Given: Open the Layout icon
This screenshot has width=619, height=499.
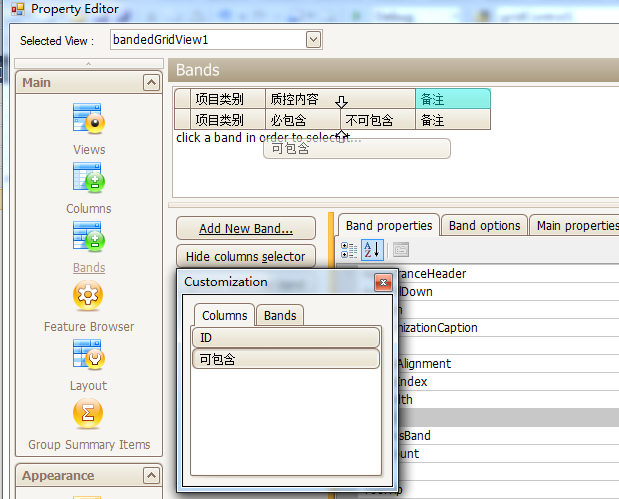Looking at the screenshot, I should [89, 355].
